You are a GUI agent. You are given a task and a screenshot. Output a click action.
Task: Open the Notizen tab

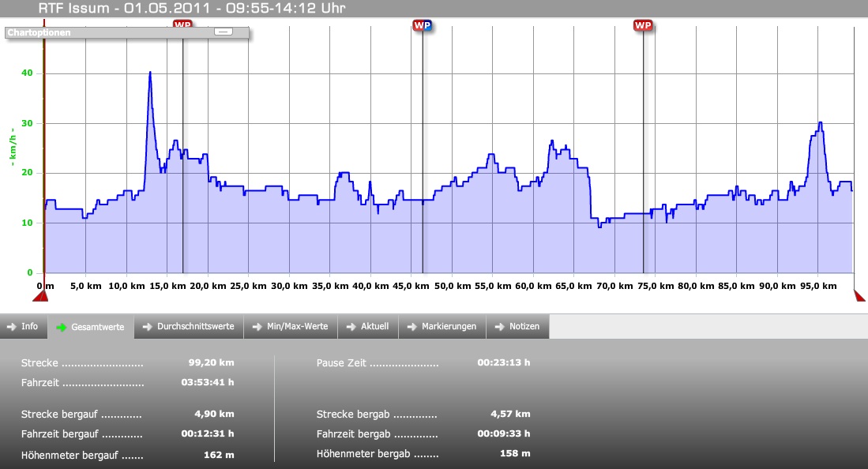click(x=517, y=327)
